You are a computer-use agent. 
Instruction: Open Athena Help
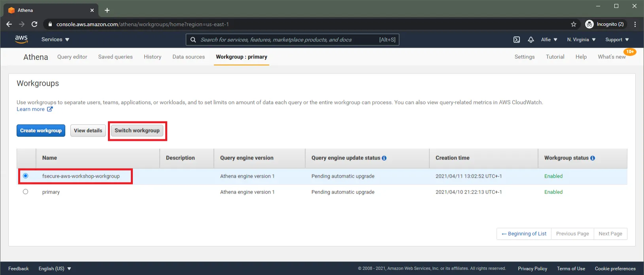click(581, 57)
